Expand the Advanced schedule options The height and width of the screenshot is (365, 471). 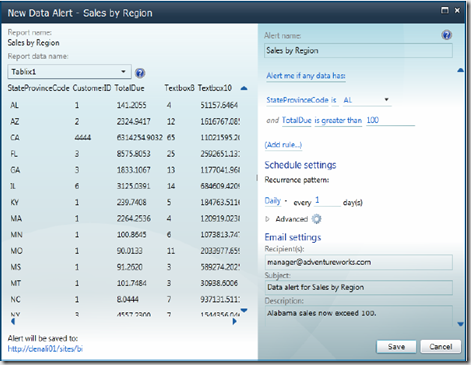coord(267,219)
